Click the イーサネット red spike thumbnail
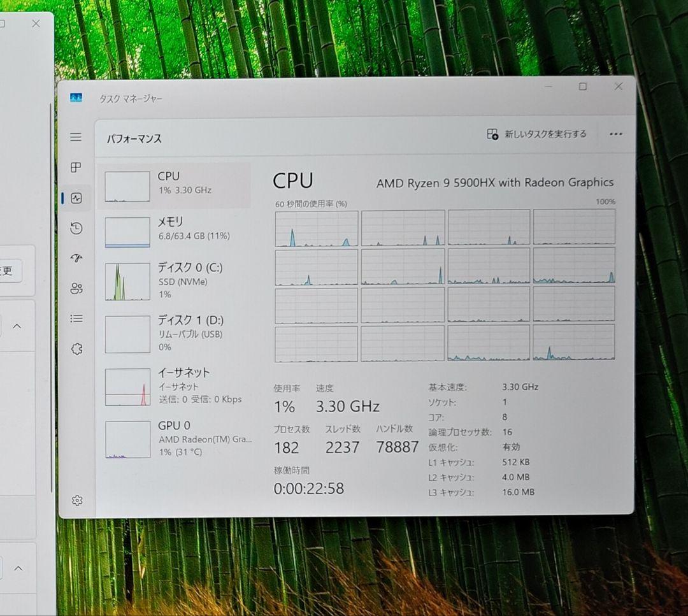Viewport: 688px width, 616px height. click(x=127, y=387)
